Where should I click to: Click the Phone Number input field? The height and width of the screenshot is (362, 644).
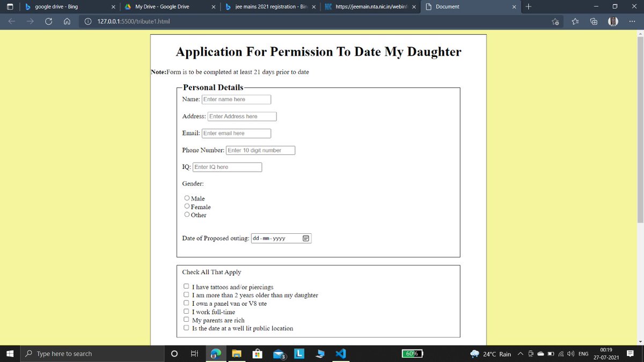[261, 150]
